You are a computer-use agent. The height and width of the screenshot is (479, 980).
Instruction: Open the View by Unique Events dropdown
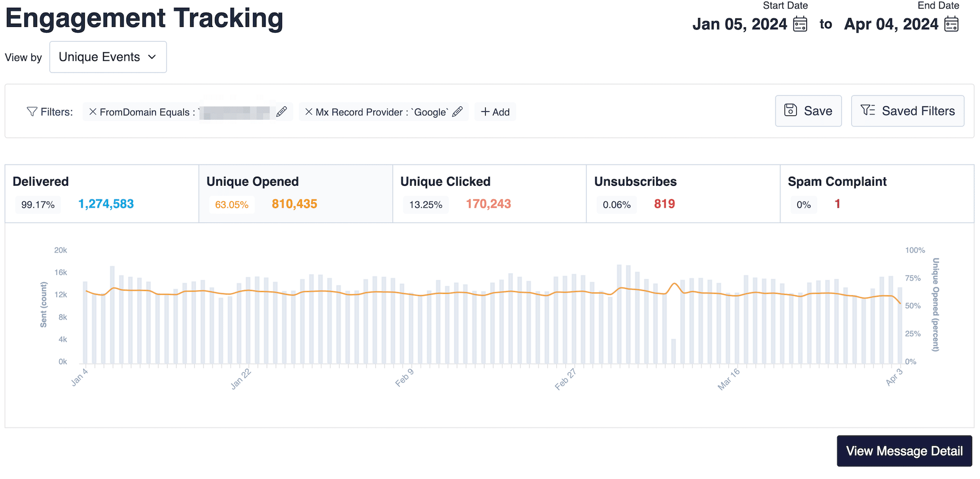pos(108,57)
